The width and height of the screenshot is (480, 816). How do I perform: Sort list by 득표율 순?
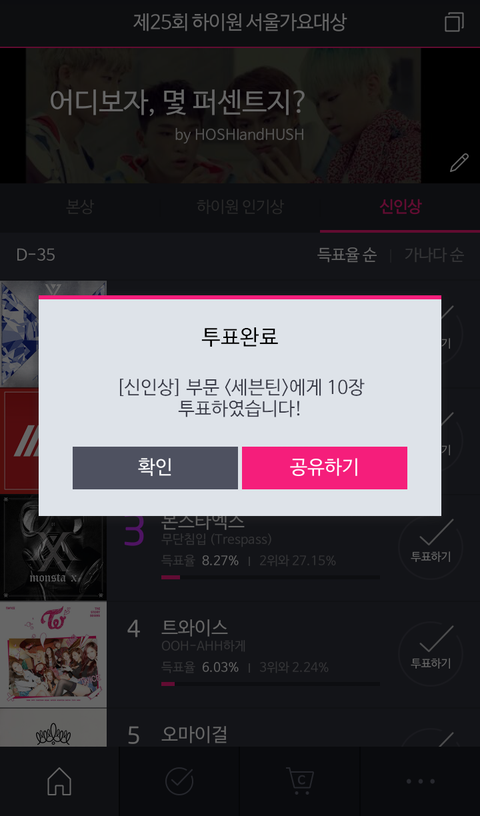pos(347,255)
